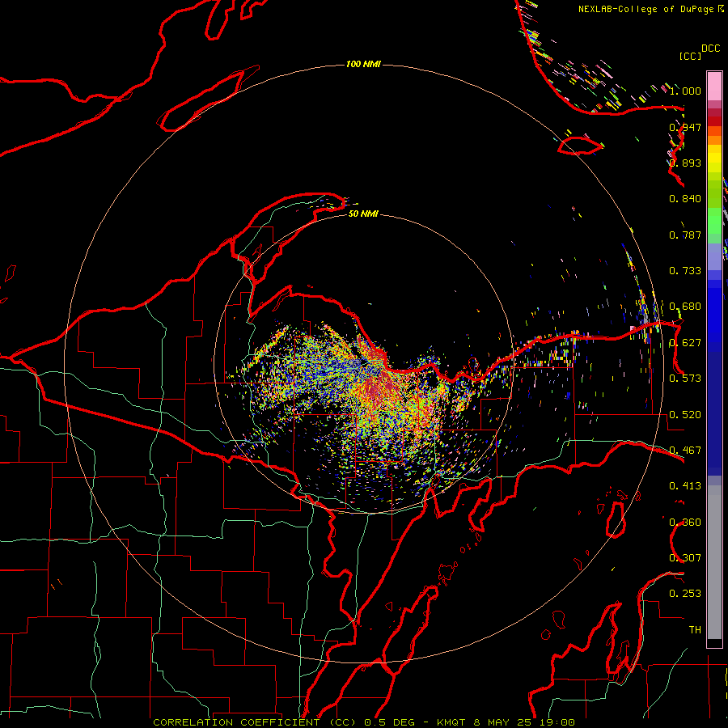Screen dimensions: 728x728
Task: Click the 0.840 legend value
Action: 685,199
